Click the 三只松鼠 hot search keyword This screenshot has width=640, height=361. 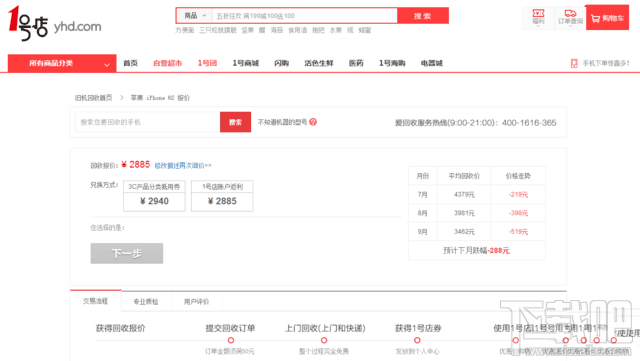218,30
